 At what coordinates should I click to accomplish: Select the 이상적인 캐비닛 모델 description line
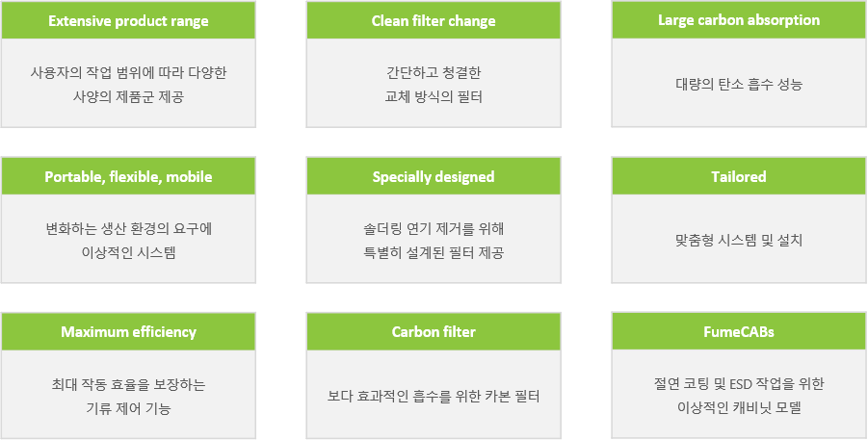pos(739,408)
